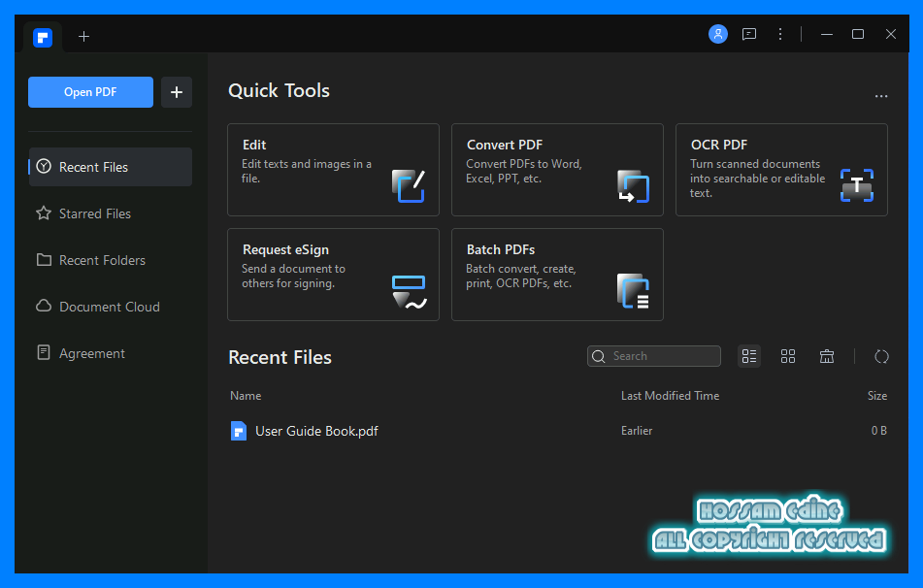Refresh the recent files list
The height and width of the screenshot is (588, 923).
(x=881, y=356)
